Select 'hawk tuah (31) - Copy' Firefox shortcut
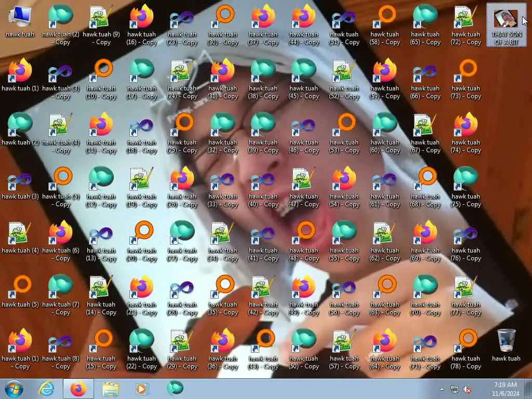Screen dimensions: 532x399 (x=222, y=79)
